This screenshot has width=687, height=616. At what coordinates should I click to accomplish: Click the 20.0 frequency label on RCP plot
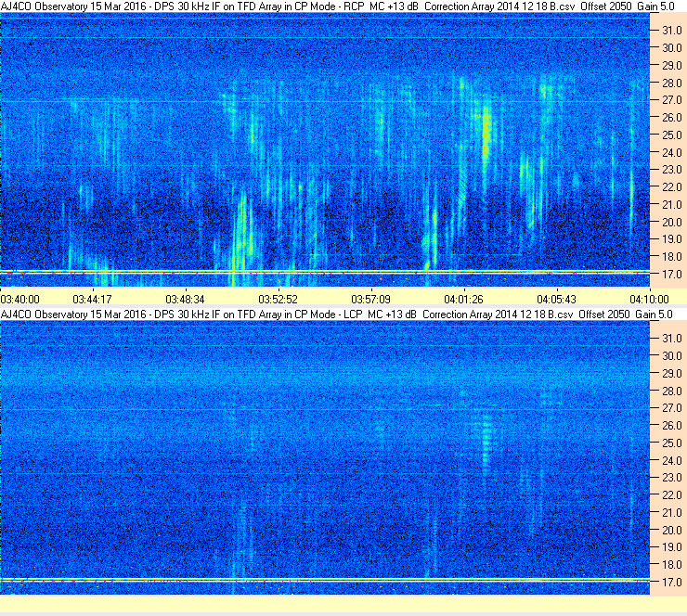pos(672,223)
